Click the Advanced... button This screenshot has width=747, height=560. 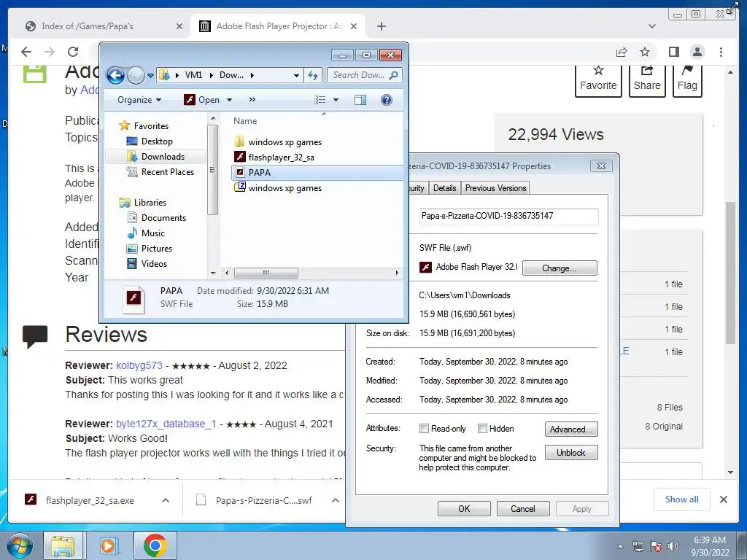pyautogui.click(x=570, y=429)
